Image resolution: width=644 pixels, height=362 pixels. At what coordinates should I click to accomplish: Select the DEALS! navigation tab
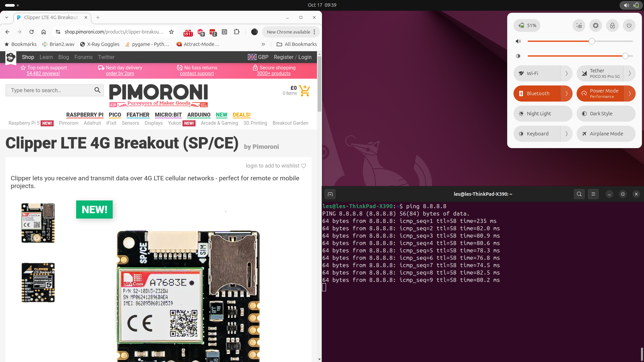[241, 115]
